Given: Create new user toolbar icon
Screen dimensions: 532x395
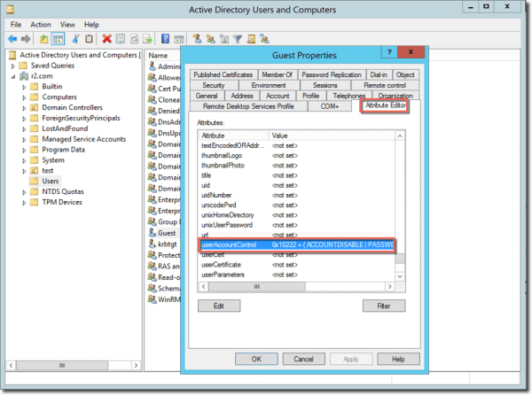Looking at the screenshot, I should (x=197, y=39).
